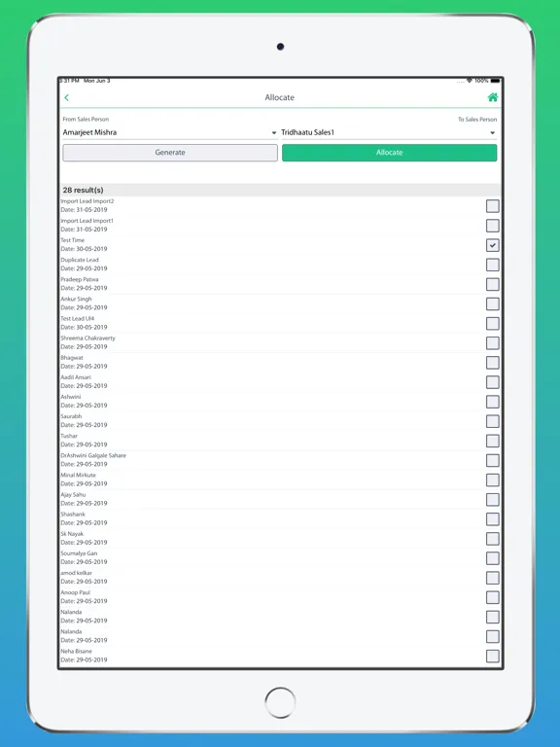Select the Shashank checkbox
The height and width of the screenshot is (747, 560).
(492, 518)
